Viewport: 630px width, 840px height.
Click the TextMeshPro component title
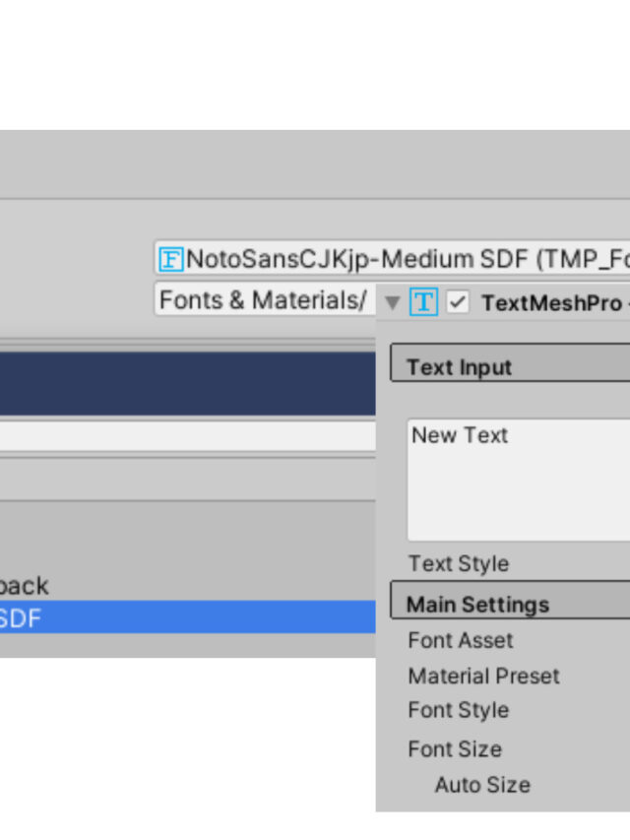coord(551,303)
